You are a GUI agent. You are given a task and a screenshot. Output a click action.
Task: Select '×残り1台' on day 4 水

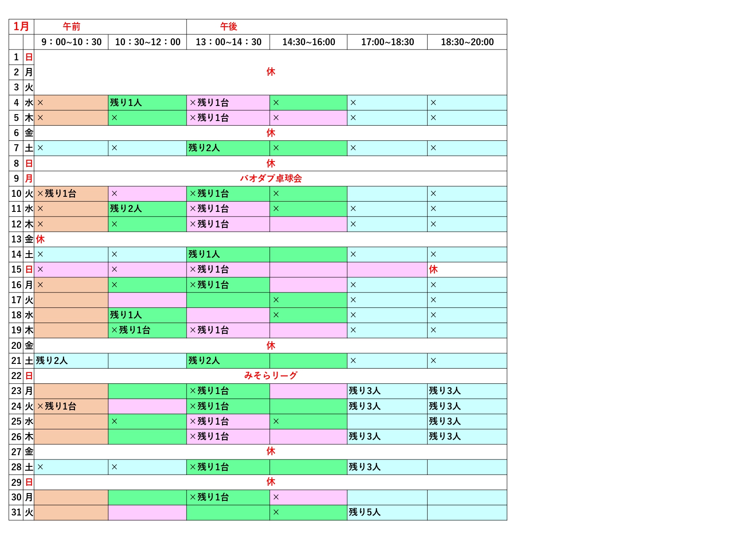(x=209, y=102)
